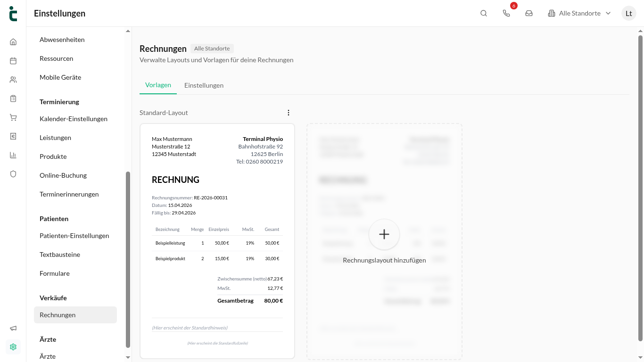644x362 pixels.
Task: Open the Standard-Layout invoice preview
Action: point(217,241)
